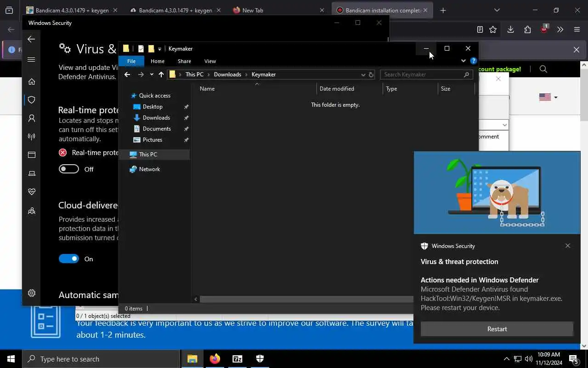List all Firefox tabs dropdown
The image size is (588, 368).
pos(497,10)
